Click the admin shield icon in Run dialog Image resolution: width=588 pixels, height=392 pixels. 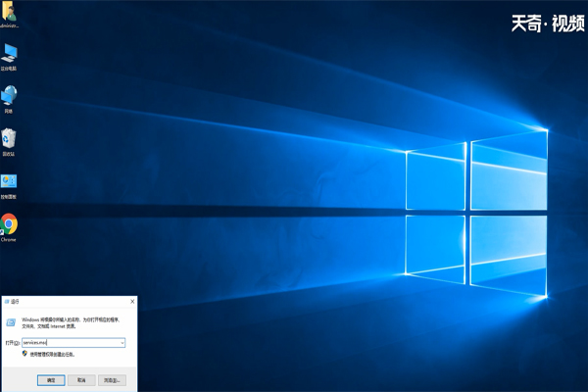[x=24, y=354]
